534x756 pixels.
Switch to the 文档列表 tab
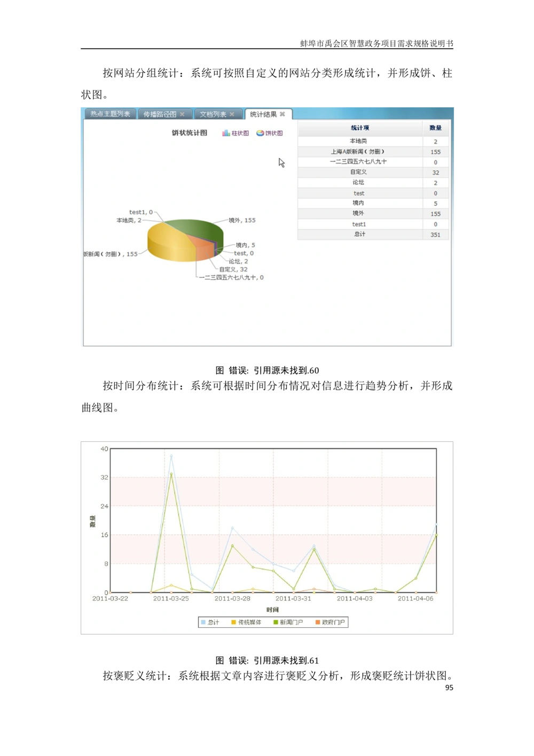coord(214,113)
